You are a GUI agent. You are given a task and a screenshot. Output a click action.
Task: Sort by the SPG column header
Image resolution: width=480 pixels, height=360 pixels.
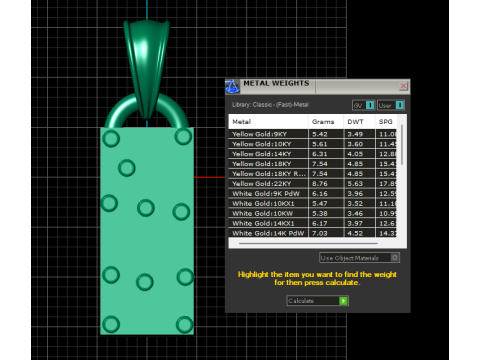click(x=386, y=122)
